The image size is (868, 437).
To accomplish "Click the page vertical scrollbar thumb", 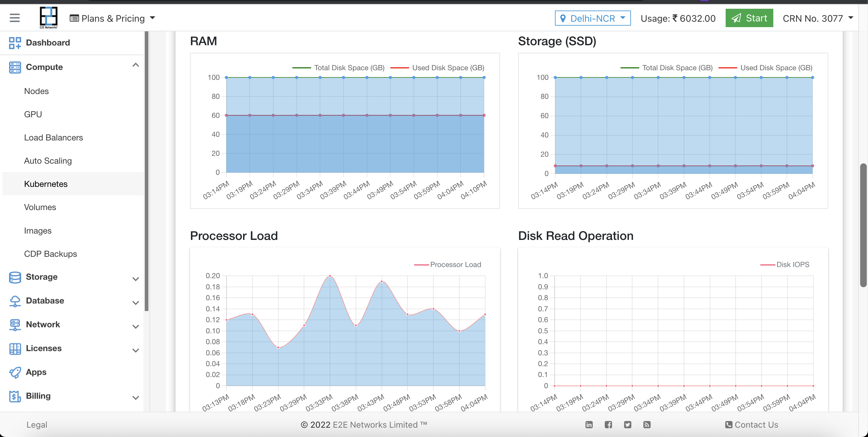I will (863, 225).
